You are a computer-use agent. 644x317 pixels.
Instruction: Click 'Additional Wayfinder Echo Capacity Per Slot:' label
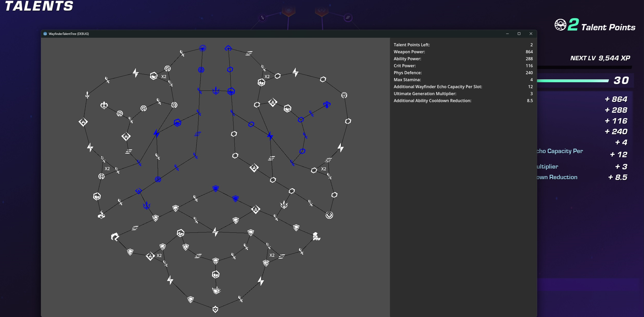(438, 87)
